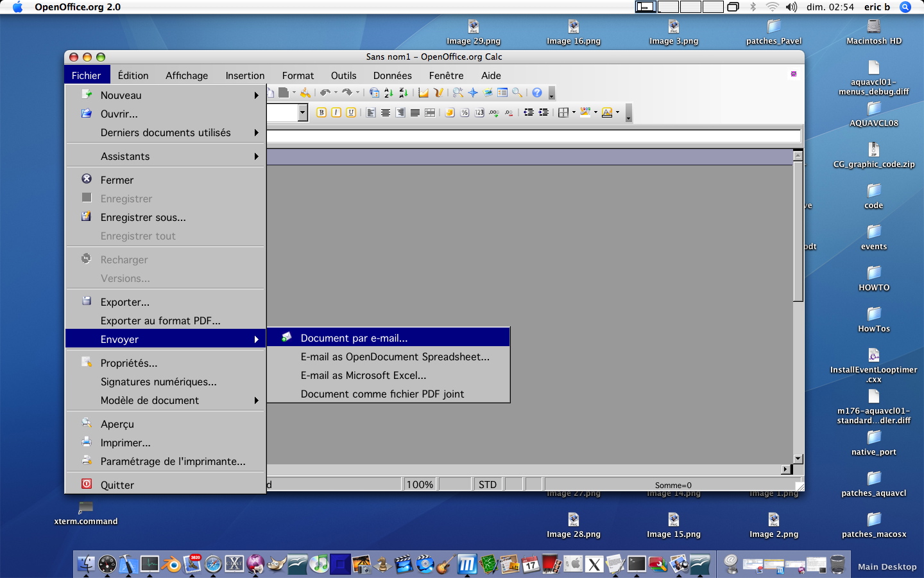924x578 pixels.
Task: Open the Undo history dropdown arrow
Action: [x=336, y=93]
